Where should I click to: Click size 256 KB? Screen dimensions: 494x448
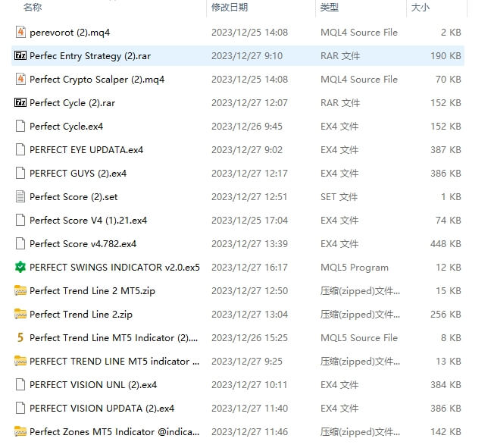coord(446,315)
